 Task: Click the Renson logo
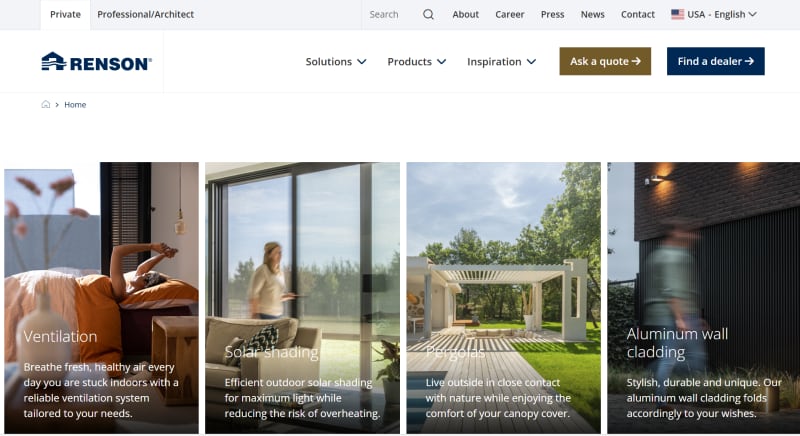[x=96, y=61]
